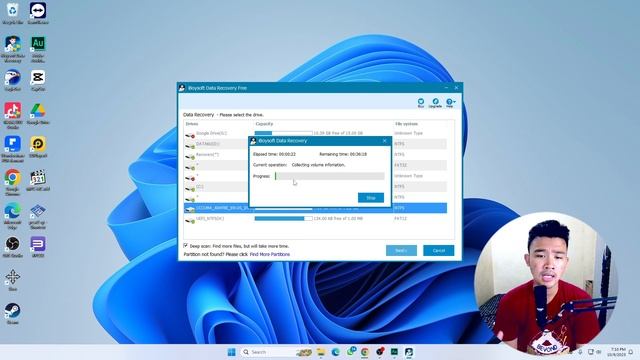The width and height of the screenshot is (640, 360).
Task: Open the Microsoft Edge desktop icon
Action: click(13, 216)
